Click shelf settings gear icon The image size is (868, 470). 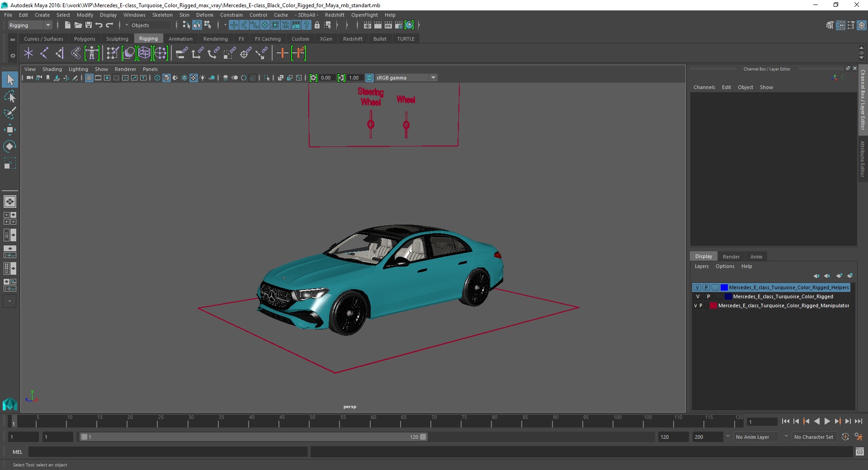click(13, 56)
